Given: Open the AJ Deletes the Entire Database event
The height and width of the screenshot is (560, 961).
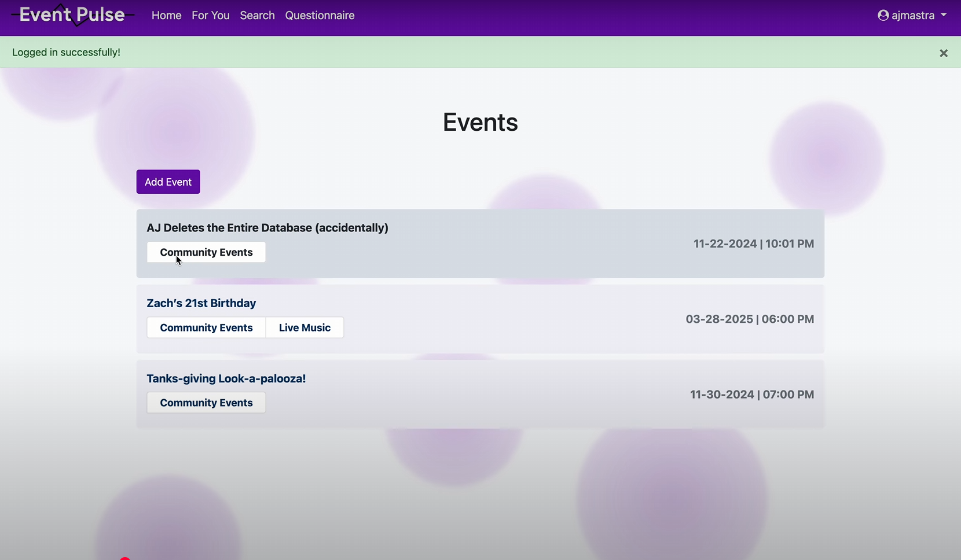Looking at the screenshot, I should [x=267, y=227].
